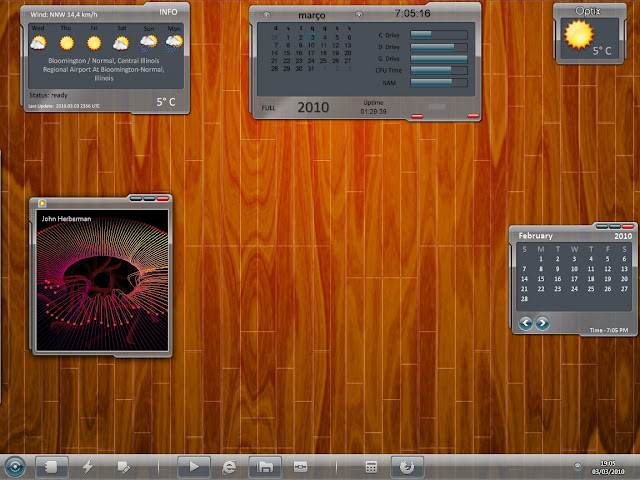Click the John Herberman title text

[67, 219]
